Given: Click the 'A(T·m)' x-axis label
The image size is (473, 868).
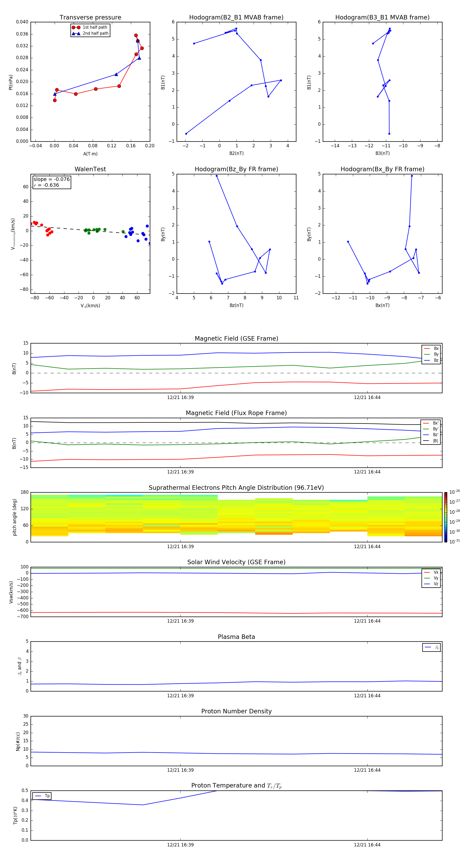Looking at the screenshot, I should coord(90,154).
